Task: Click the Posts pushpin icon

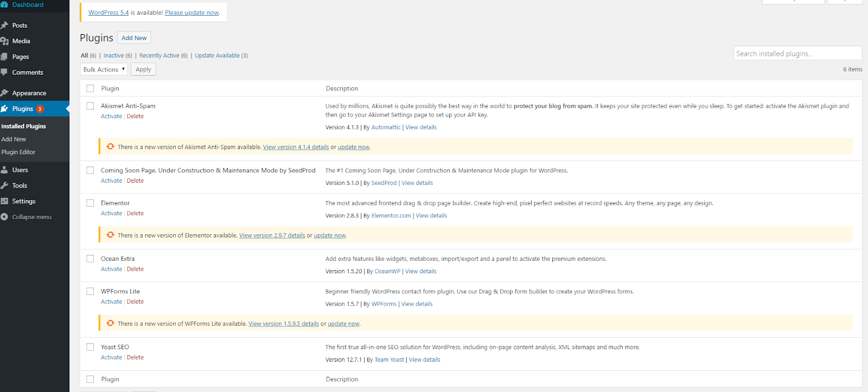Action: (x=4, y=25)
